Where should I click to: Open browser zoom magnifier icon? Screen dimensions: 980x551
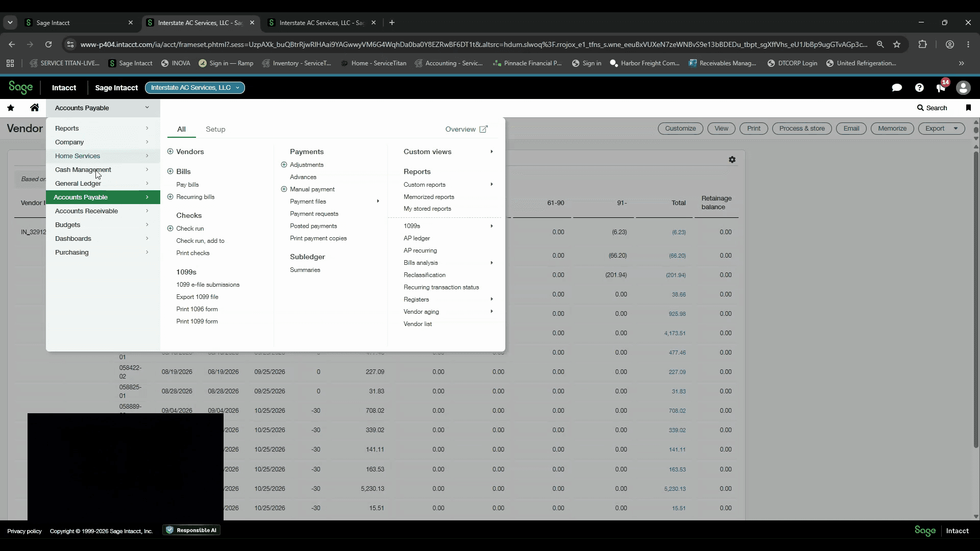[x=880, y=44]
